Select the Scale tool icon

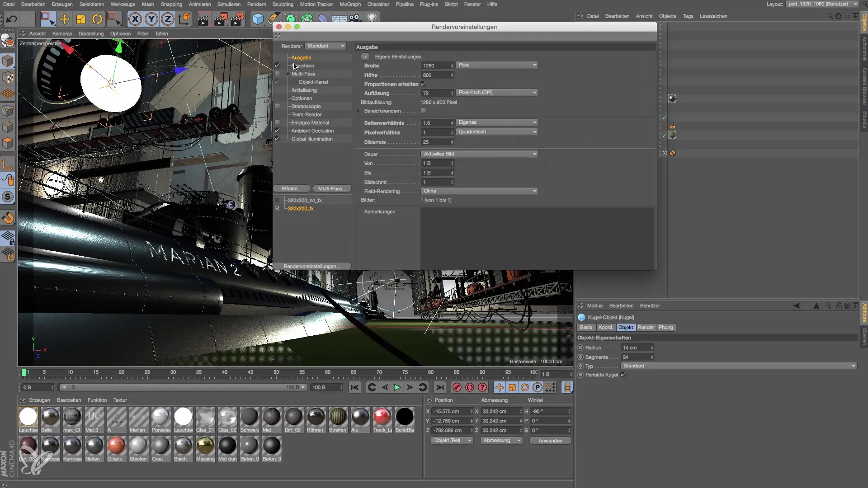coord(81,19)
